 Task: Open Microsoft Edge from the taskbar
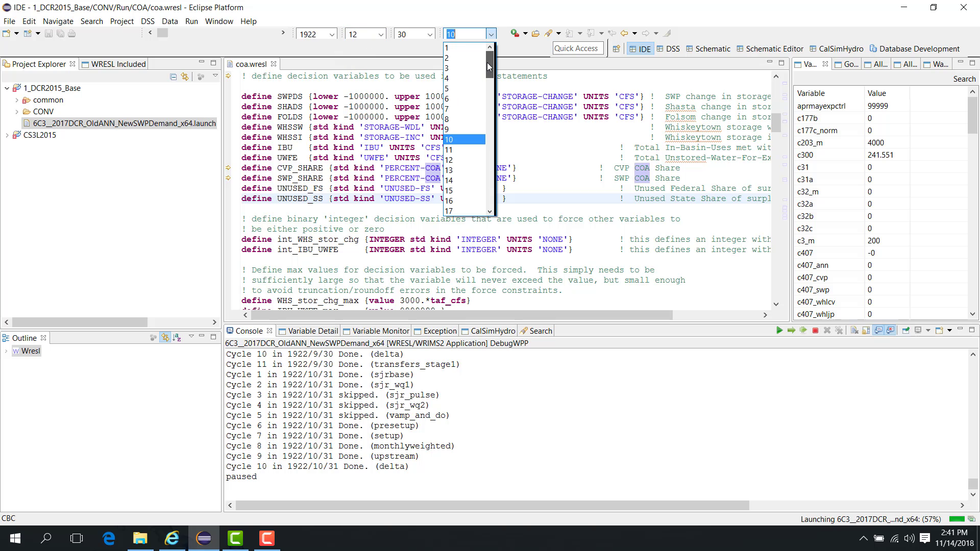point(109,538)
